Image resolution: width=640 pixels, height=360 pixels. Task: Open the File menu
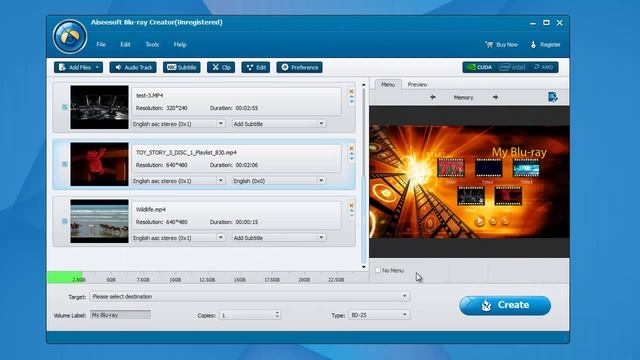coord(101,44)
